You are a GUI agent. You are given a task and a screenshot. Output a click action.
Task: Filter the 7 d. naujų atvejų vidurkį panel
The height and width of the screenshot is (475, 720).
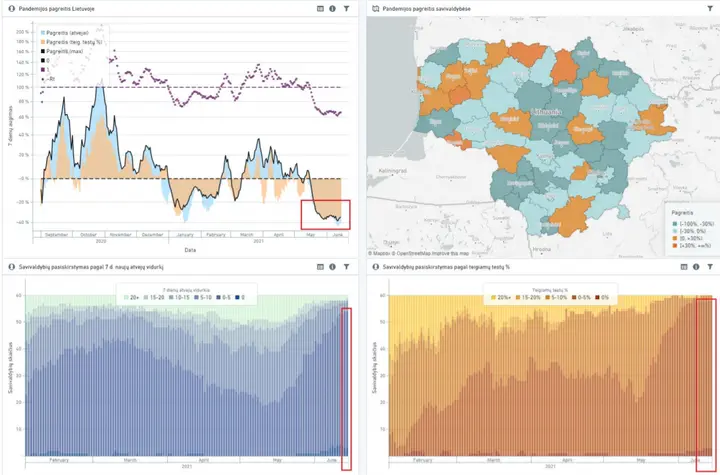347,267
